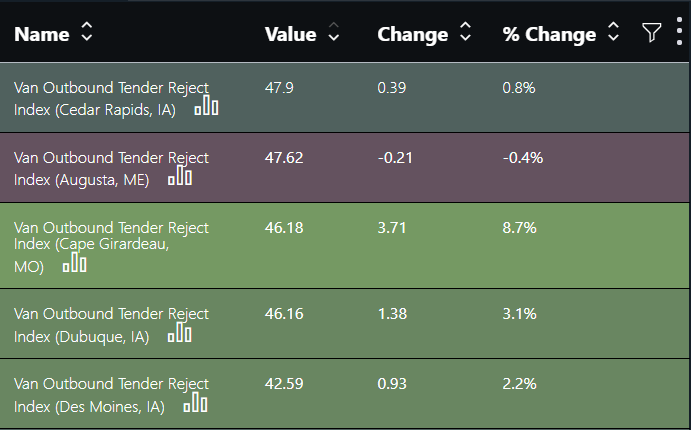Sort table by Value column arrows
Screen dimensions: 691x430
(x=334, y=32)
